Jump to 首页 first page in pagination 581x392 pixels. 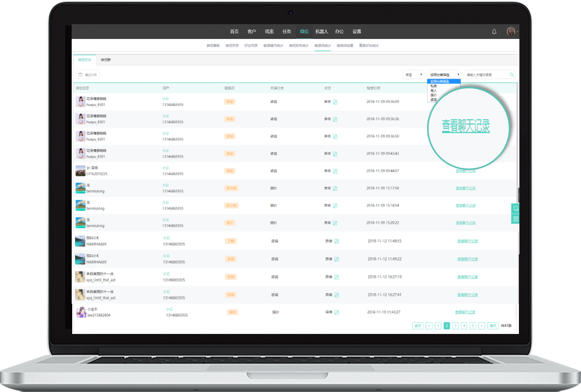click(x=418, y=326)
